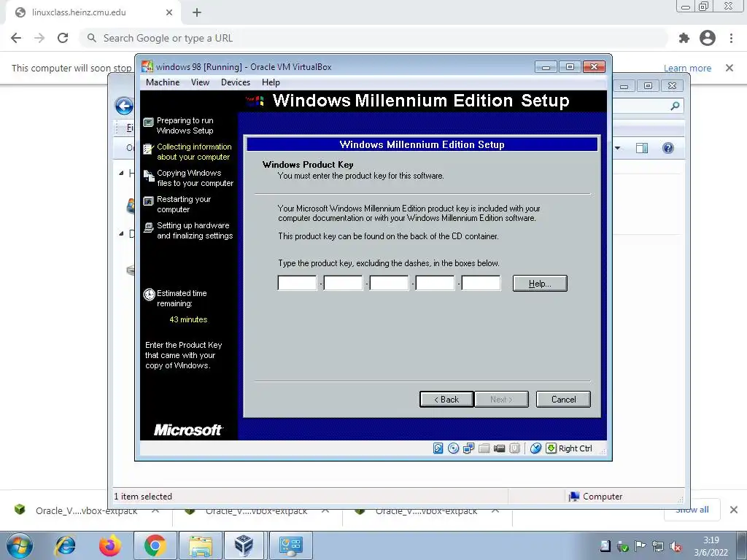Launch Firefox from the taskbar

[x=109, y=545]
